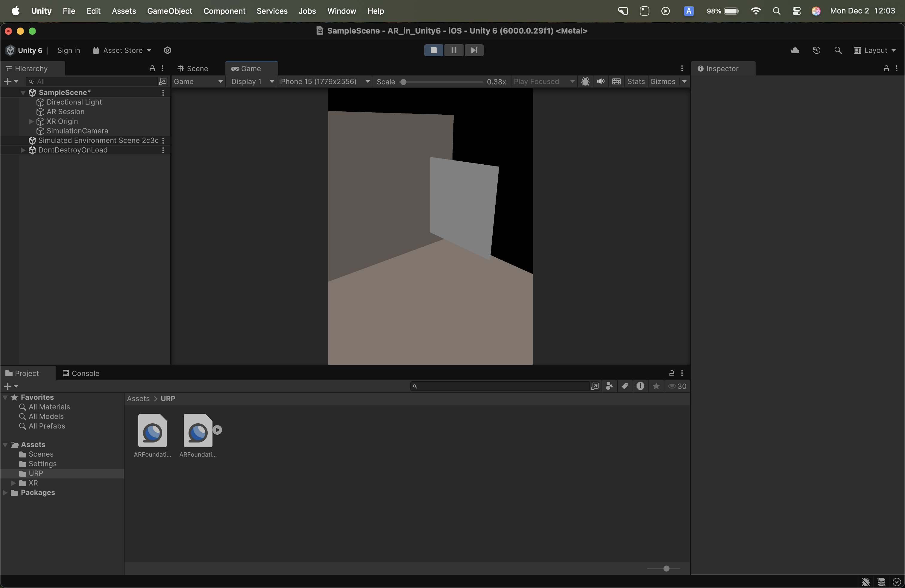Open the Undo History icon

point(816,50)
